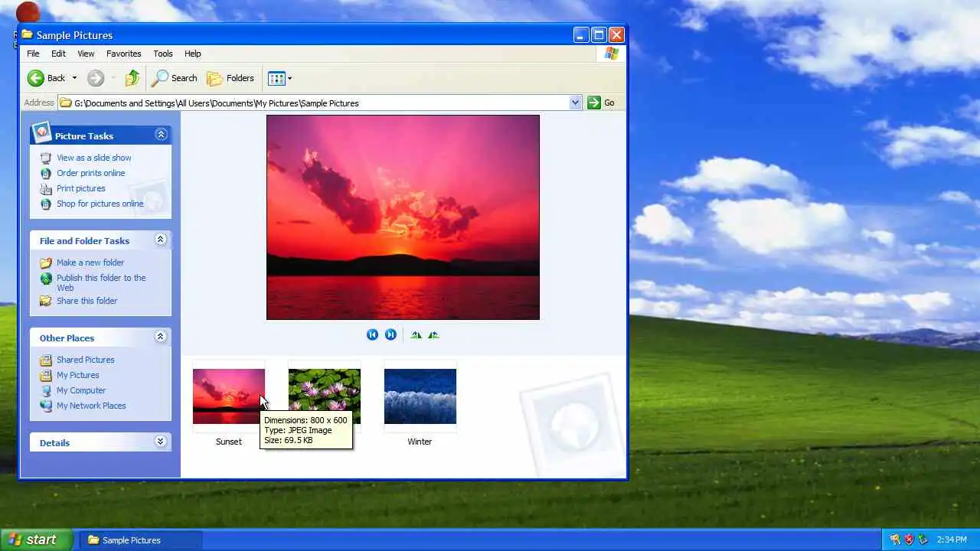Click the green Go arrow button
Image resolution: width=980 pixels, height=551 pixels.
tap(594, 103)
